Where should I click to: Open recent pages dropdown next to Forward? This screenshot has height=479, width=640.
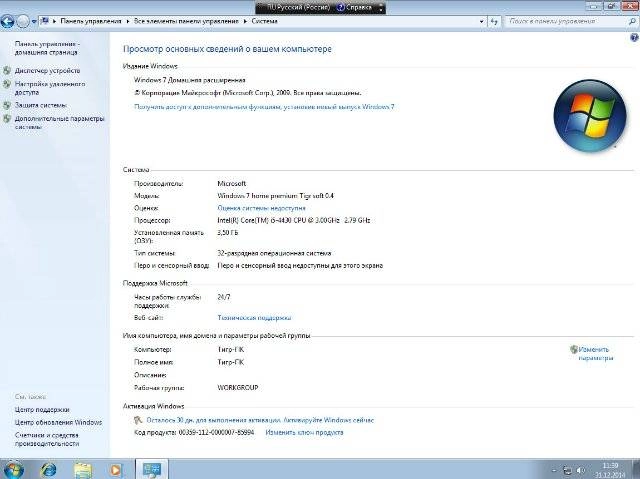coord(34,21)
